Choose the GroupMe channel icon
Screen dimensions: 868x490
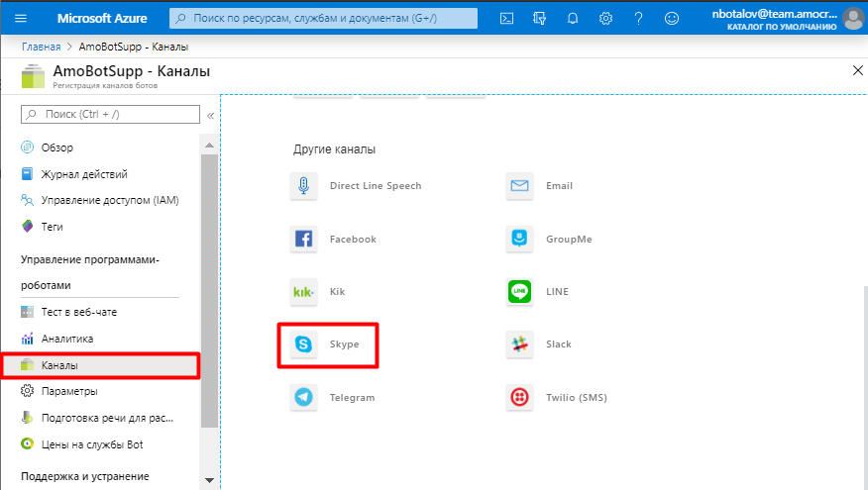[519, 239]
